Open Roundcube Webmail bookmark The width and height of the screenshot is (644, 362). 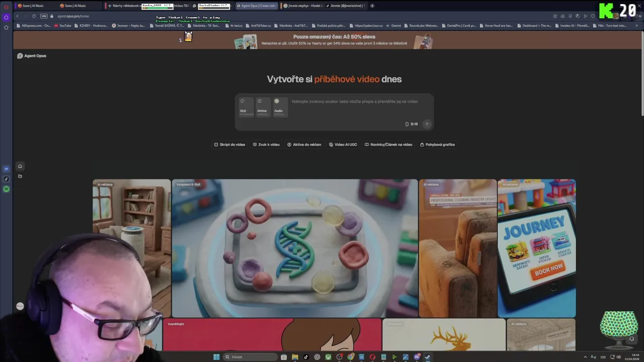point(422,26)
